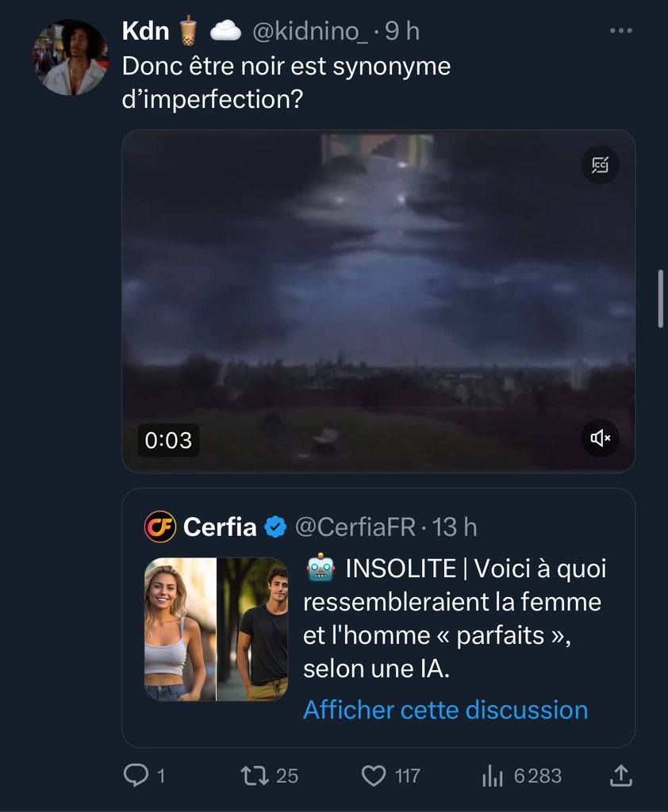Open view analytics bar chart icon
Viewport: 668px width, 812px height.
tap(493, 775)
